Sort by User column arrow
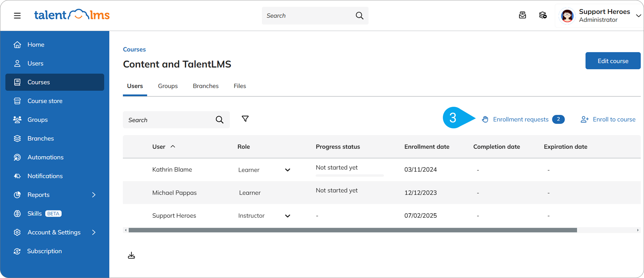 tap(173, 146)
